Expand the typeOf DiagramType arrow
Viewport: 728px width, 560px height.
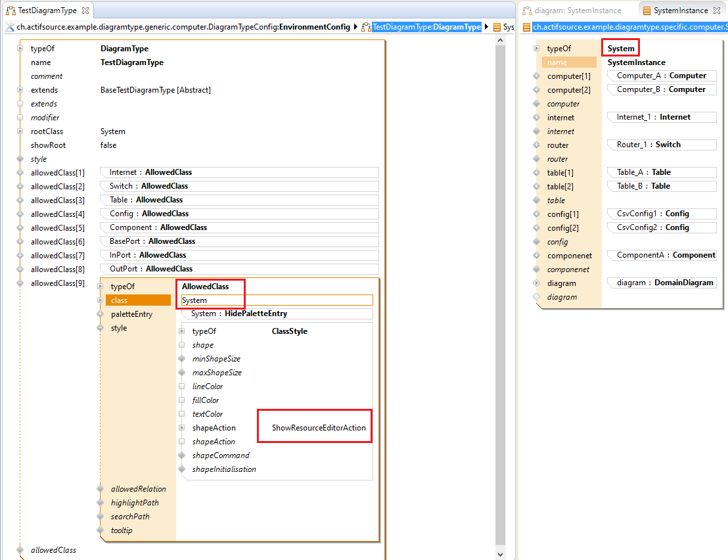(20, 49)
